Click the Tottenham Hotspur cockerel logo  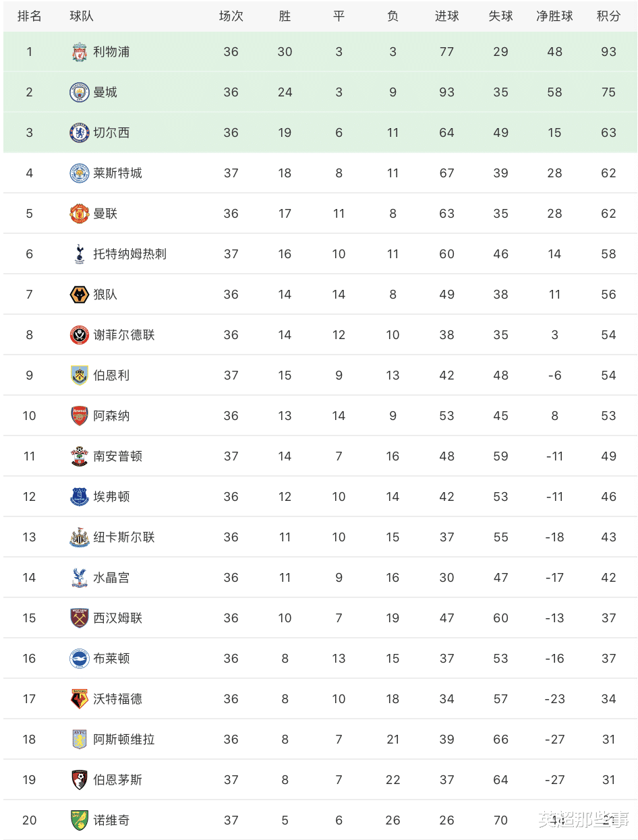80,254
